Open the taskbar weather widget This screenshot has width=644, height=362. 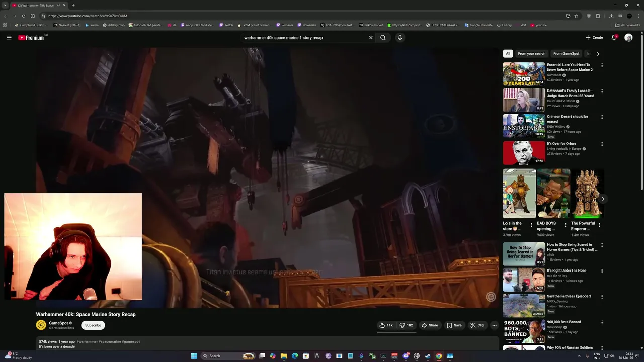pyautogui.click(x=18, y=356)
